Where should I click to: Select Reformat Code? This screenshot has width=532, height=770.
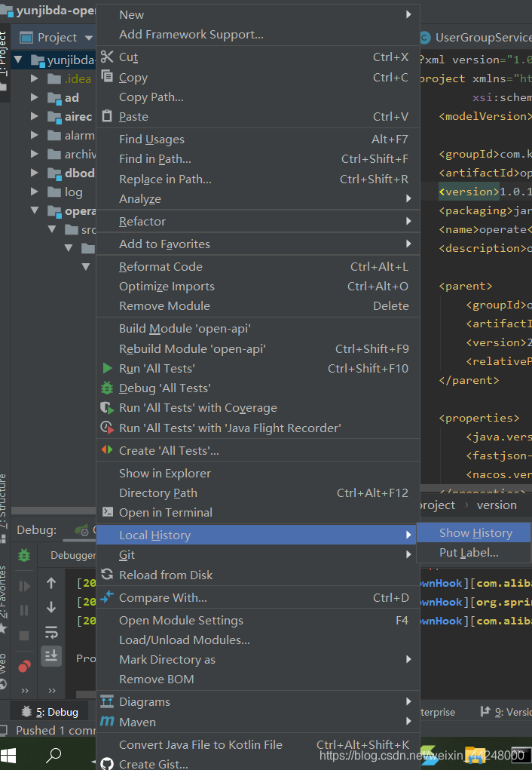tap(258, 267)
